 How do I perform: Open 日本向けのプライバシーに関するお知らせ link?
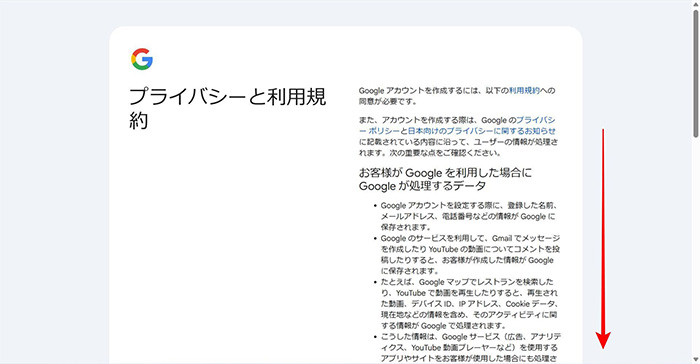(x=482, y=131)
